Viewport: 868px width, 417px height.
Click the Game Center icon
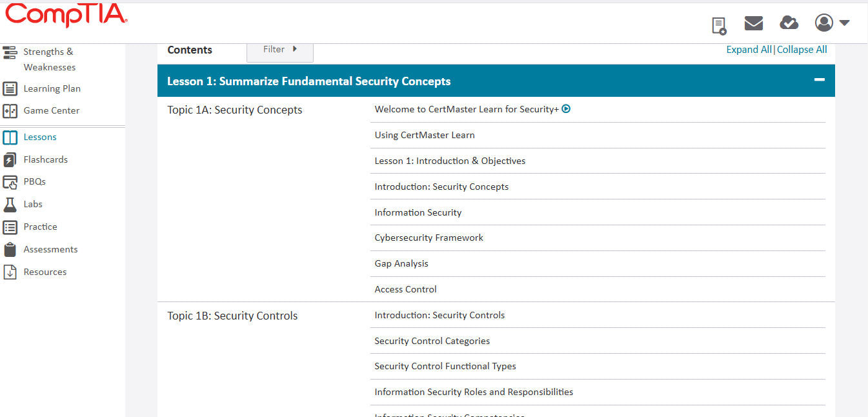(10, 110)
